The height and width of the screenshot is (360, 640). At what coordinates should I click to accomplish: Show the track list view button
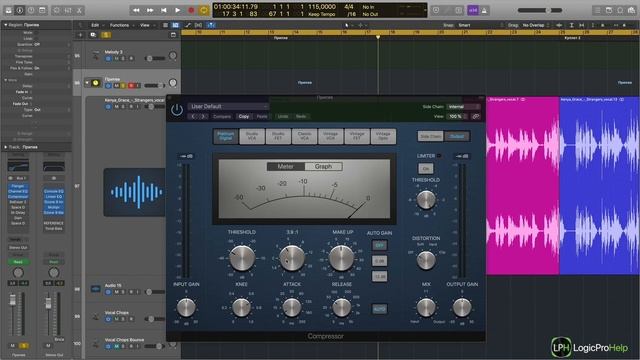(x=165, y=25)
